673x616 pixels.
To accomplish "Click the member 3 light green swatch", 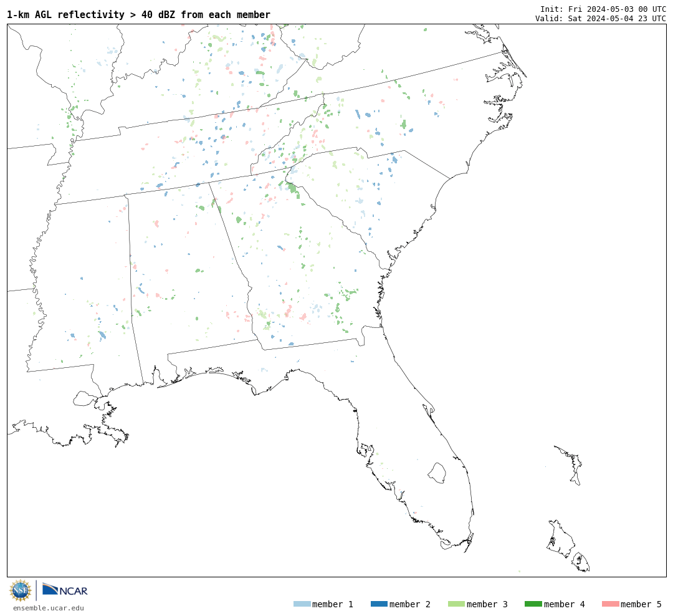I will click(x=456, y=604).
